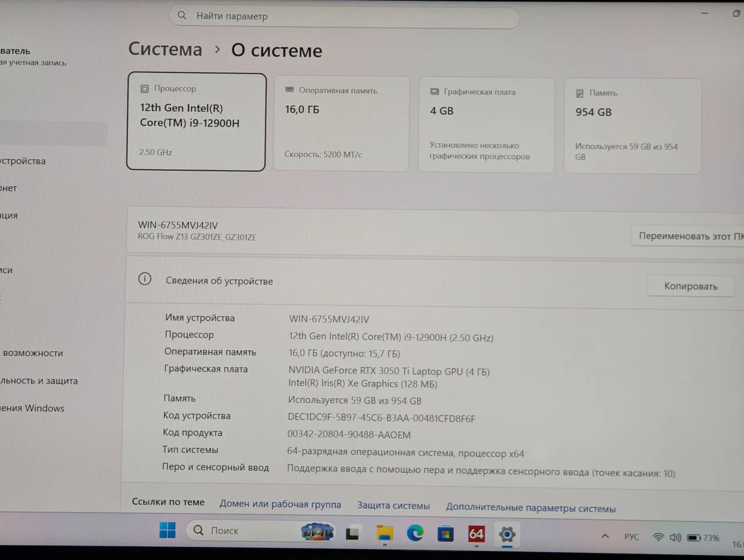The height and width of the screenshot is (560, 744).
Task: Click the battery 73% indicator
Action: (x=703, y=538)
